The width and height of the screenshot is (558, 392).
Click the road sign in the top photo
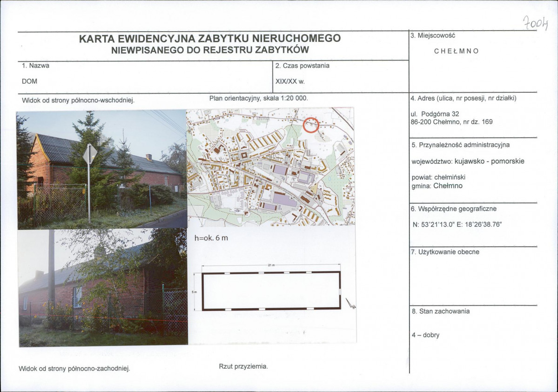(89, 154)
